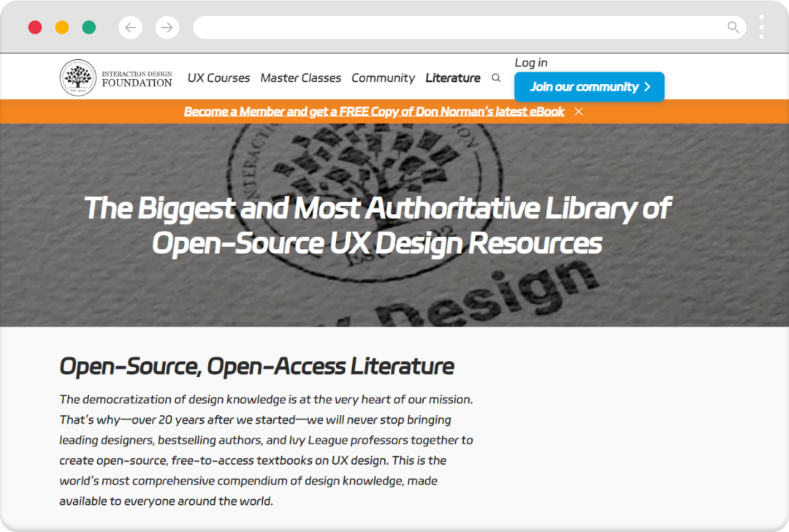This screenshot has width=789, height=532.
Task: Click the browser forward arrow button
Action: [167, 27]
